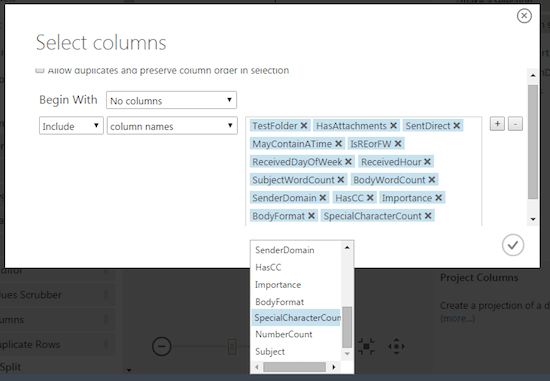Image resolution: width=550 pixels, height=381 pixels.
Task: Click suggestion list horizontal scroll left arrow
Action: 257,367
